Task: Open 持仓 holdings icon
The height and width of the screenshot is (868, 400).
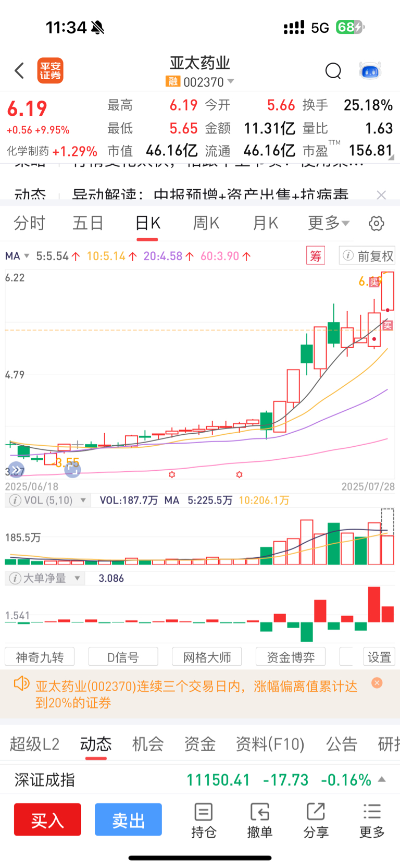Action: (203, 821)
